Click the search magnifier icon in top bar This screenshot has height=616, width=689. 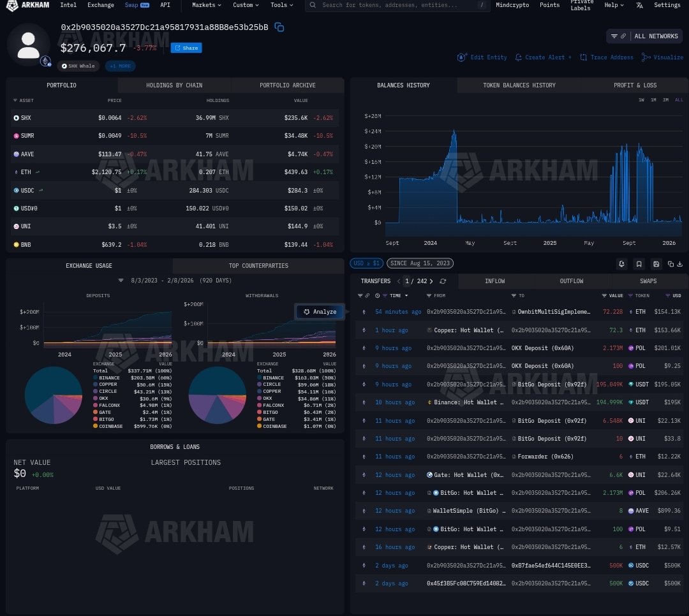[x=313, y=5]
